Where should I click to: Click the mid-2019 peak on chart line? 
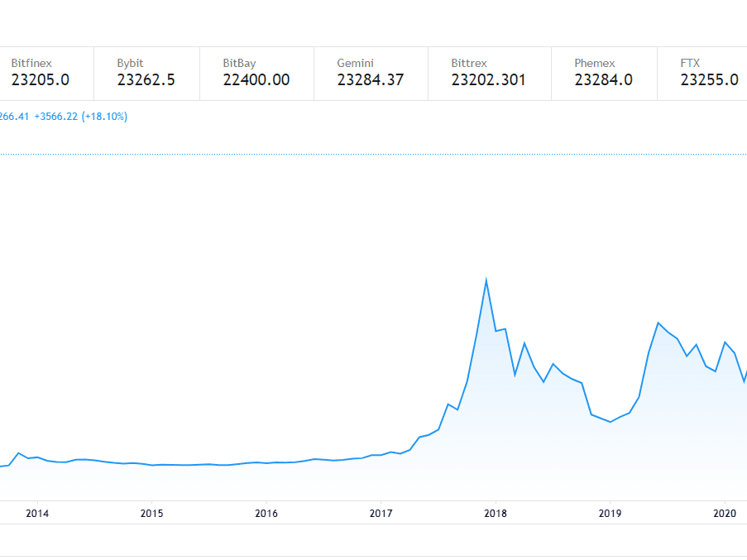(x=658, y=323)
